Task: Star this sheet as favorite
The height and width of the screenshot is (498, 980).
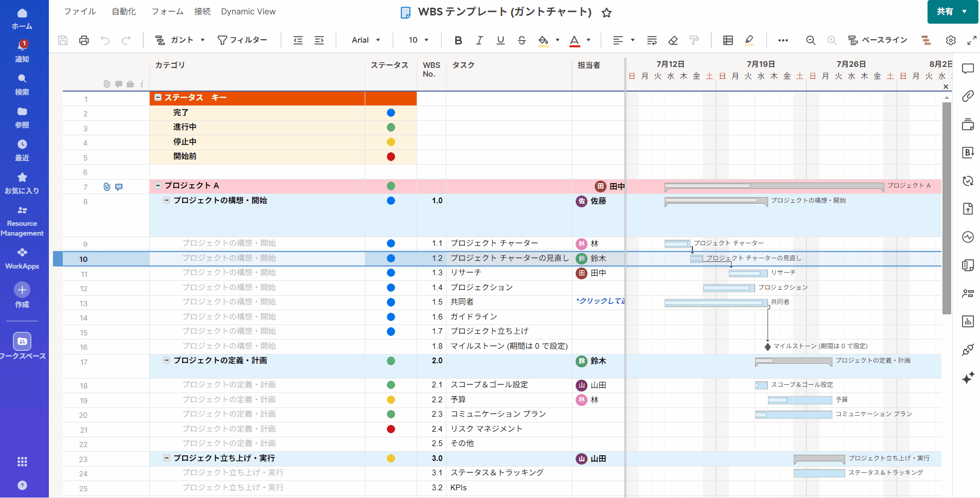Action: [607, 13]
